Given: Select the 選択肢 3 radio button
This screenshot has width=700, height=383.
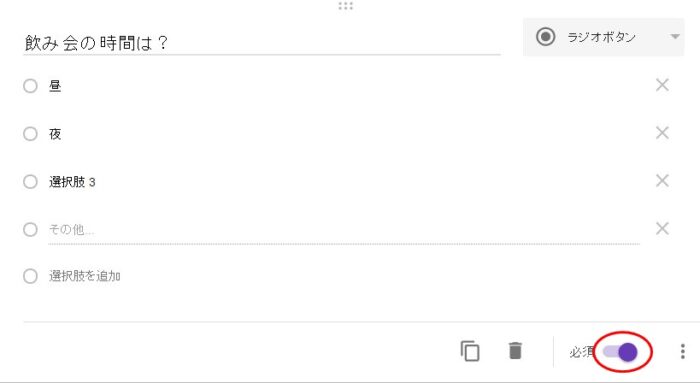Looking at the screenshot, I should click(x=30, y=182).
